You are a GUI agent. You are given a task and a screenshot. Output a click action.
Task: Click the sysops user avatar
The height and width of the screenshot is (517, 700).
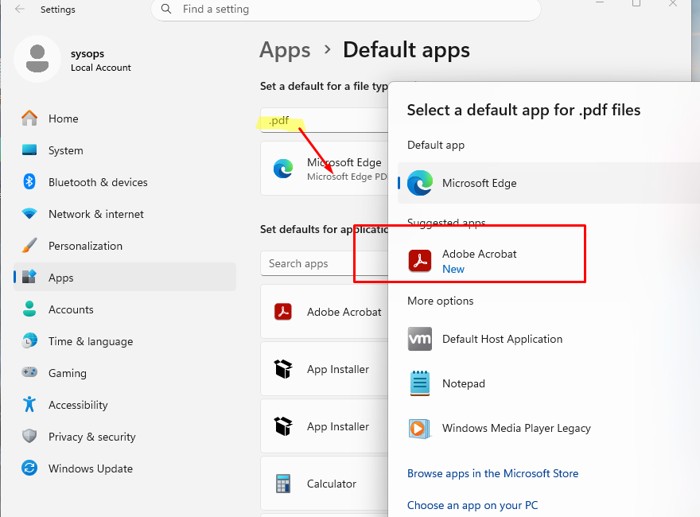38,59
